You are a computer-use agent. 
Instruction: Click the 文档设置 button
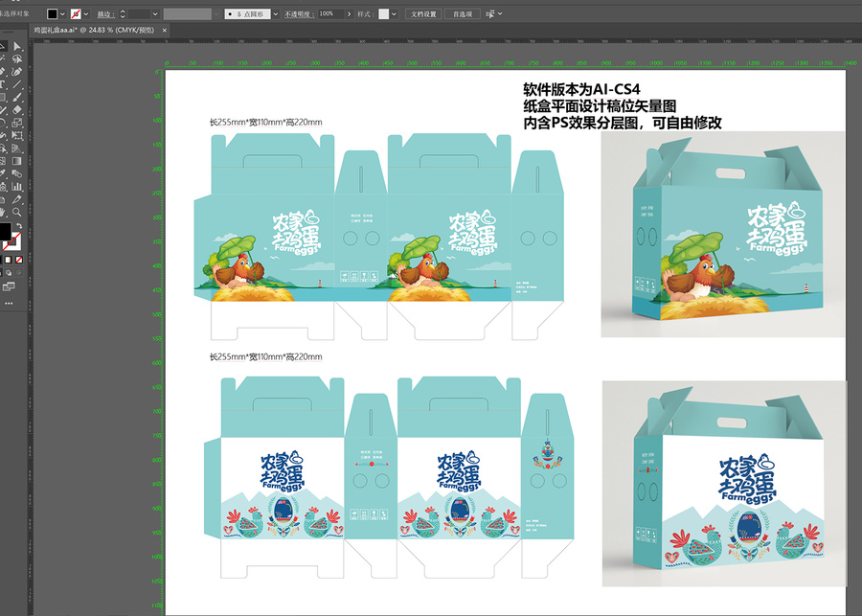(x=423, y=13)
